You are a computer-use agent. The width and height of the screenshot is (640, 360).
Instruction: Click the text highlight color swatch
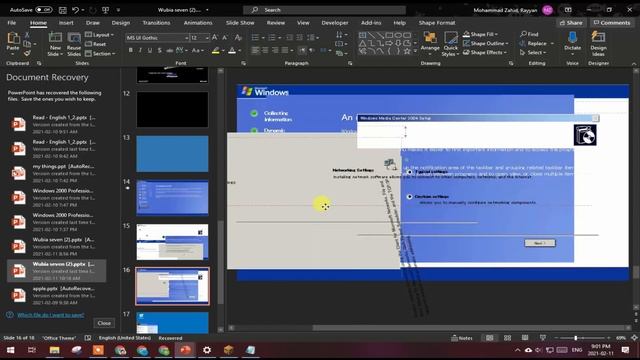click(x=216, y=51)
